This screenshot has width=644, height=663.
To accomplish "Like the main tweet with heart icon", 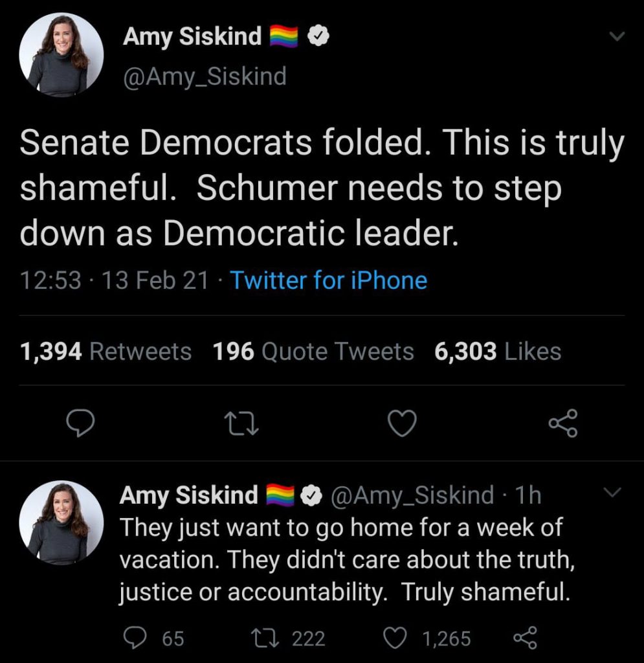I will pyautogui.click(x=401, y=423).
